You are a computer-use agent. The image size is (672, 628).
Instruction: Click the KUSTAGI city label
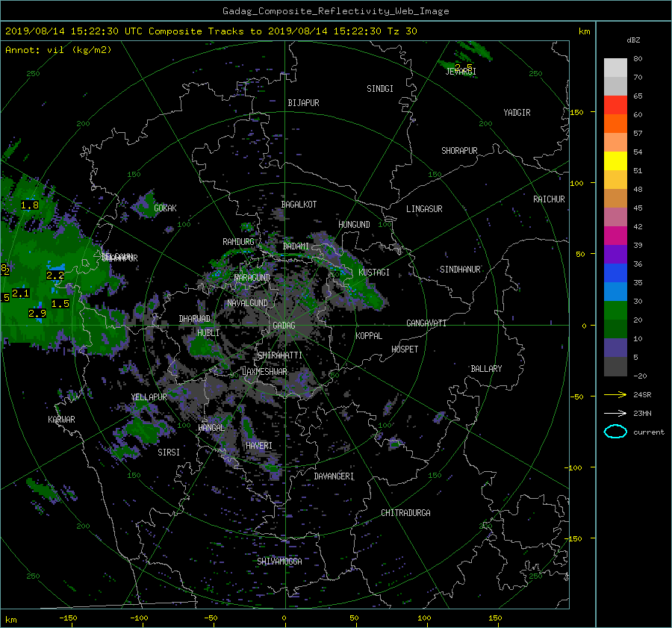click(374, 273)
